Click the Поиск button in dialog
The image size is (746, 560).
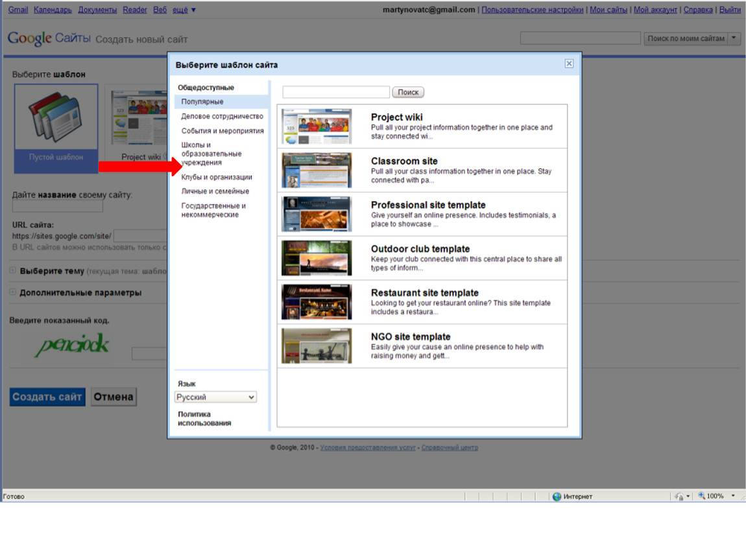(x=408, y=92)
